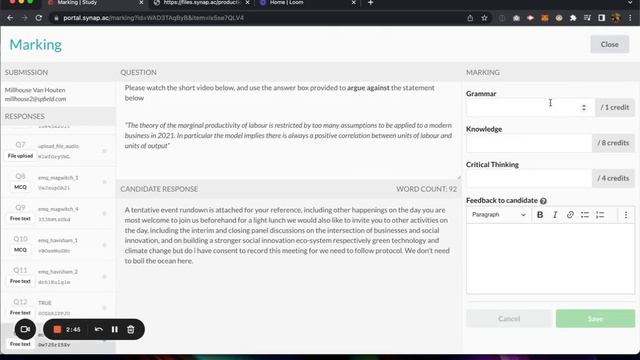Click the share page icon in address bar
Screen dimensions: 640x360
470,18
